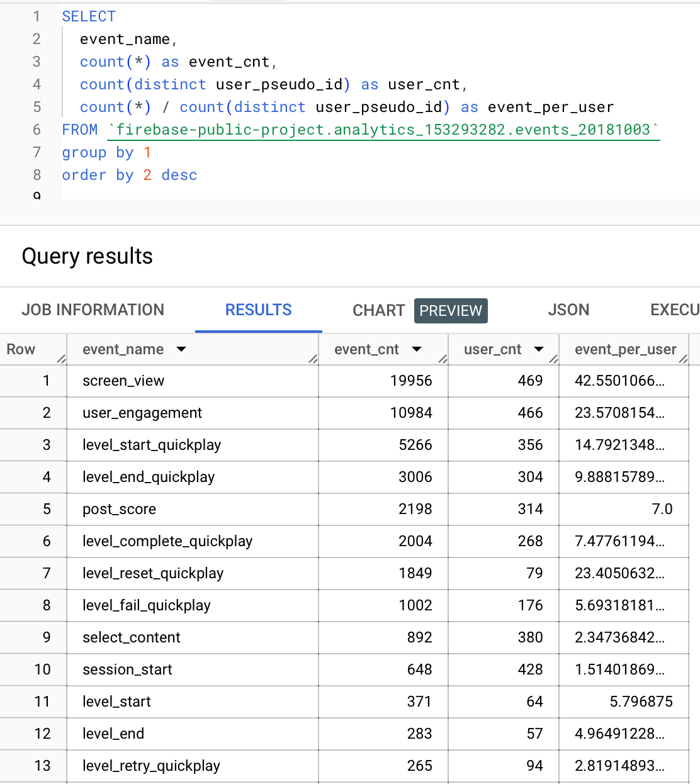The image size is (700, 784).
Task: Click event_per_user value 42.5501066…
Action: click(x=619, y=381)
